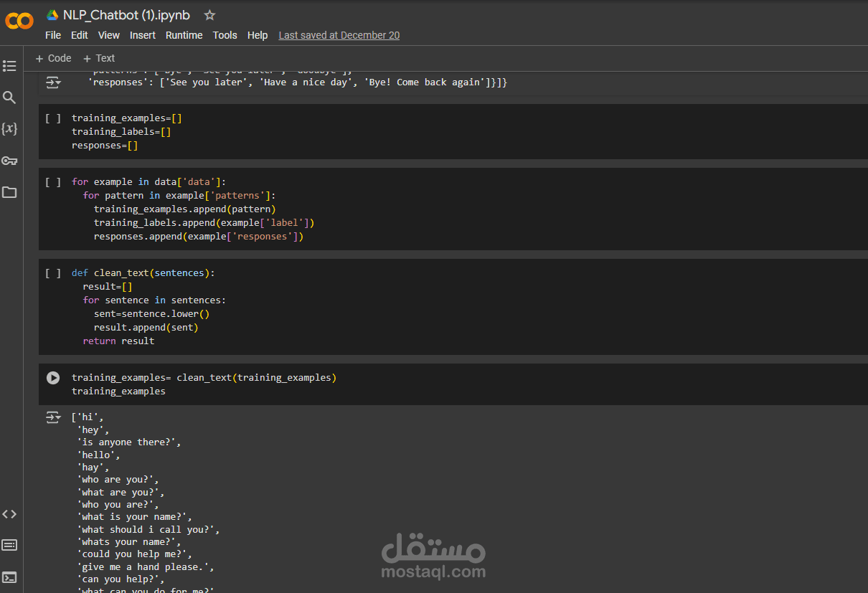Image resolution: width=868 pixels, height=593 pixels.
Task: Open the Command palette icon
Action: pyautogui.click(x=9, y=546)
